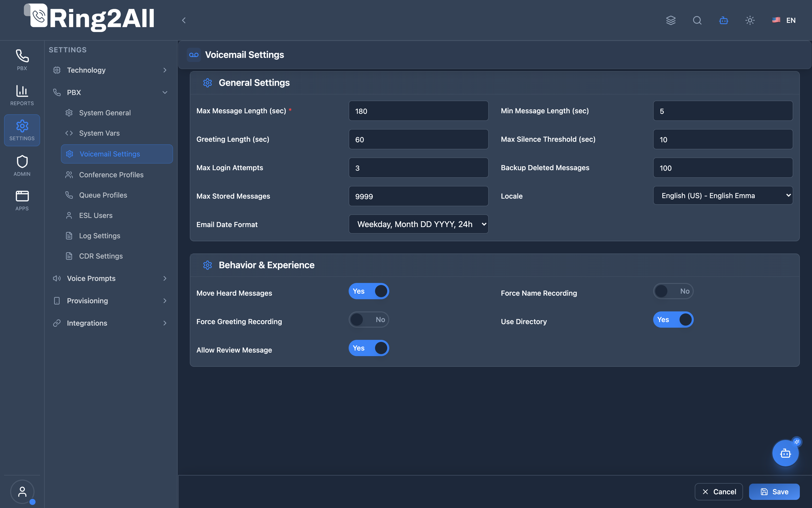Screen dimensions: 812x508
Task: Open System Vars menu item
Action: click(117, 133)
